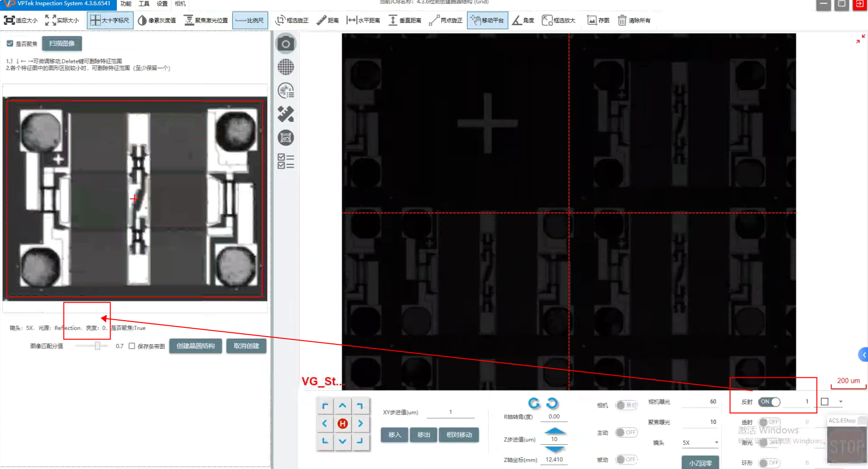868x469 pixels.
Task: Toggle the 大十字标尺 crosshair ruler
Action: tap(110, 20)
